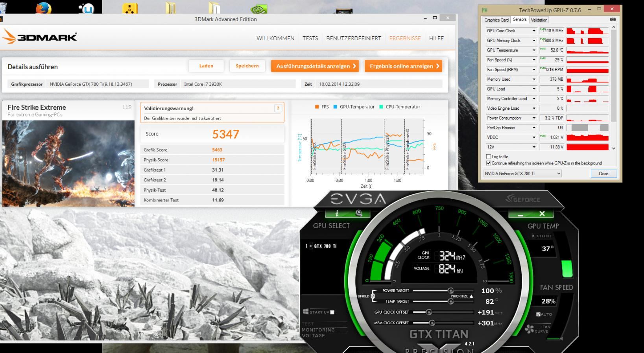
Task: Select the Sensors tab in GPU-Z
Action: (519, 19)
